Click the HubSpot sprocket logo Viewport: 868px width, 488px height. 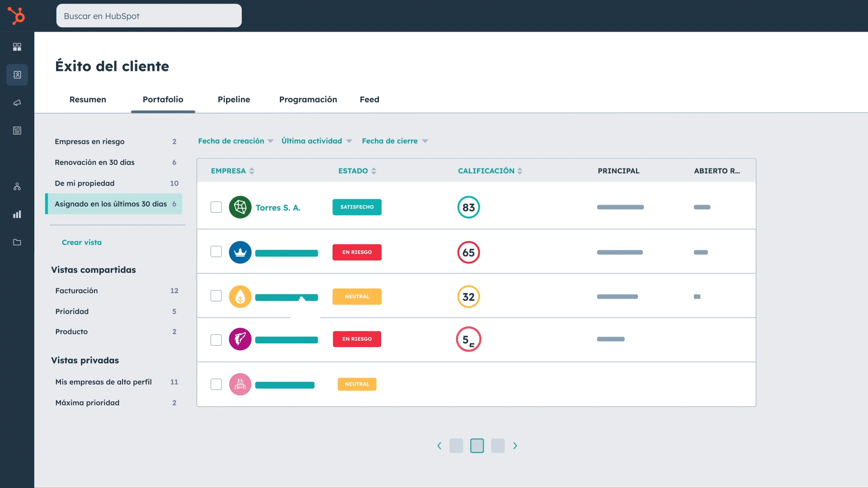17,16
